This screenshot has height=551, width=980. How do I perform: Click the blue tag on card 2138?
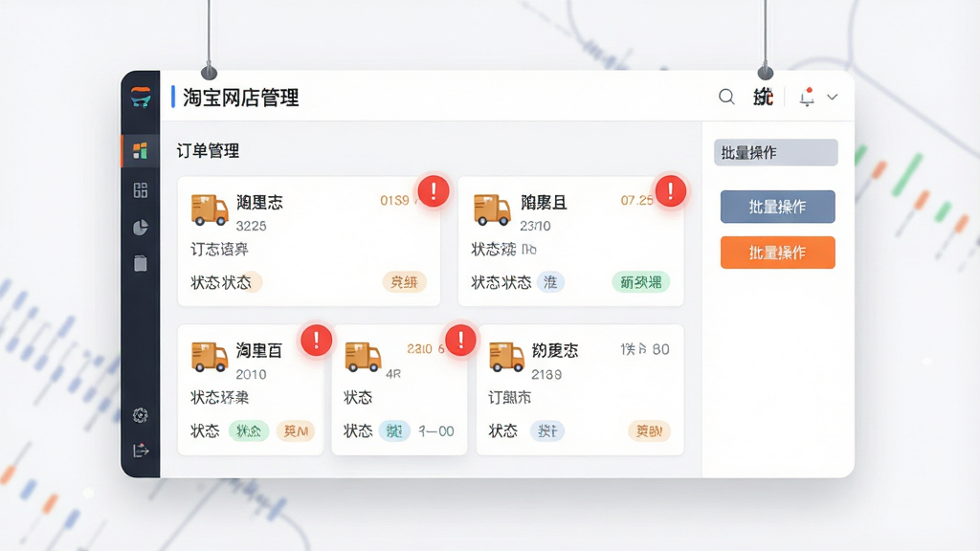(547, 431)
